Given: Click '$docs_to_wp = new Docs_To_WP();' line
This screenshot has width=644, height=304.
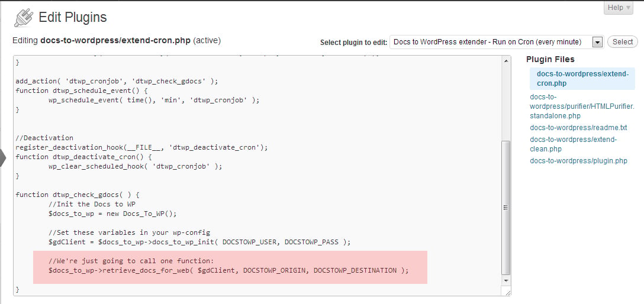Looking at the screenshot, I should click(x=112, y=214).
